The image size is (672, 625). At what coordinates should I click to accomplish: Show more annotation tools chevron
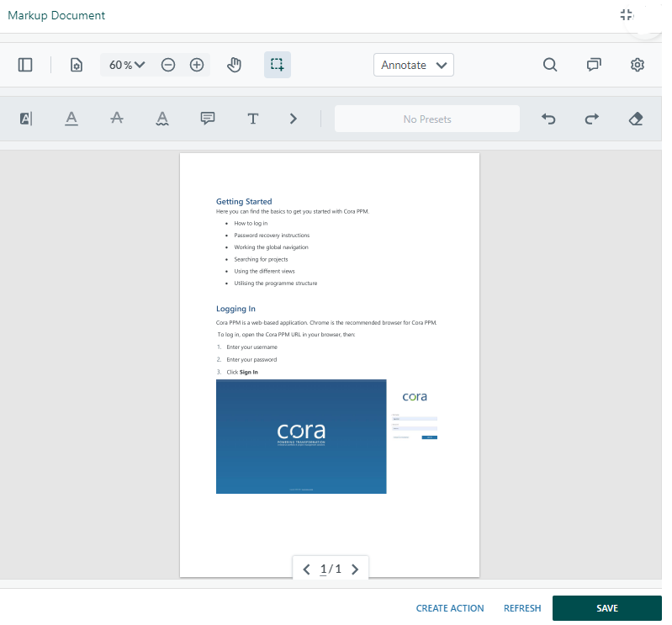click(x=294, y=119)
